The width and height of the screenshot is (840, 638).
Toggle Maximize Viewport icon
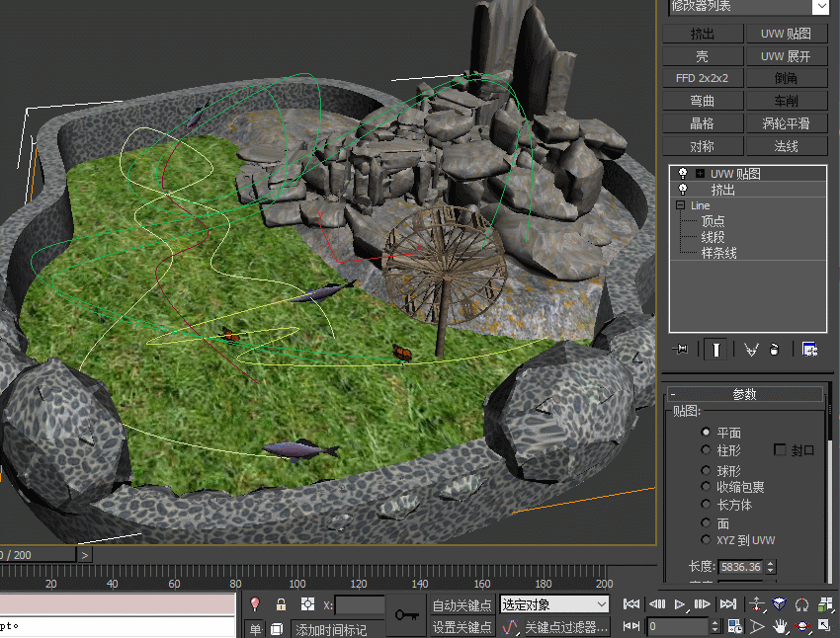[825, 626]
